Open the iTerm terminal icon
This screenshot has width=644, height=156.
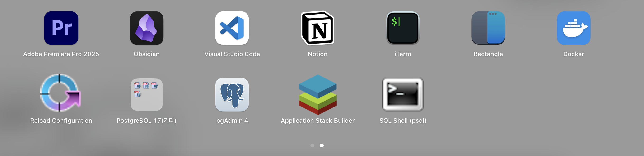[x=403, y=28]
